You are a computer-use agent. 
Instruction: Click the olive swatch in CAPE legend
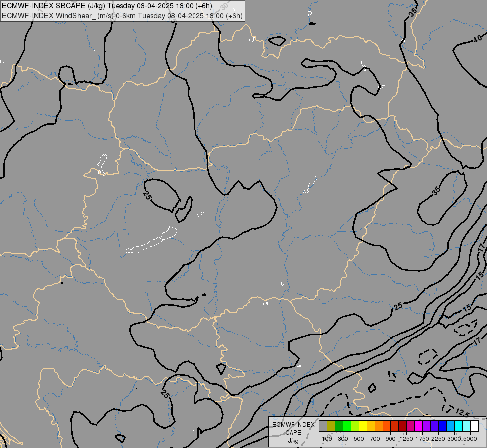point(331,426)
